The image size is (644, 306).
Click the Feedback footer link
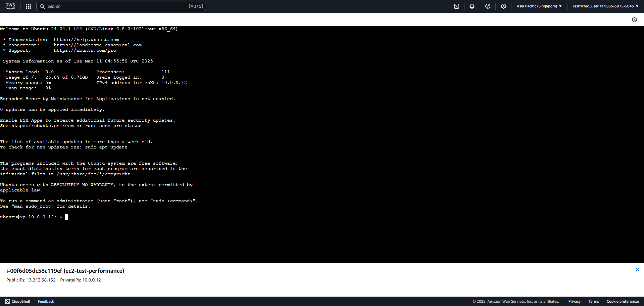point(46,301)
